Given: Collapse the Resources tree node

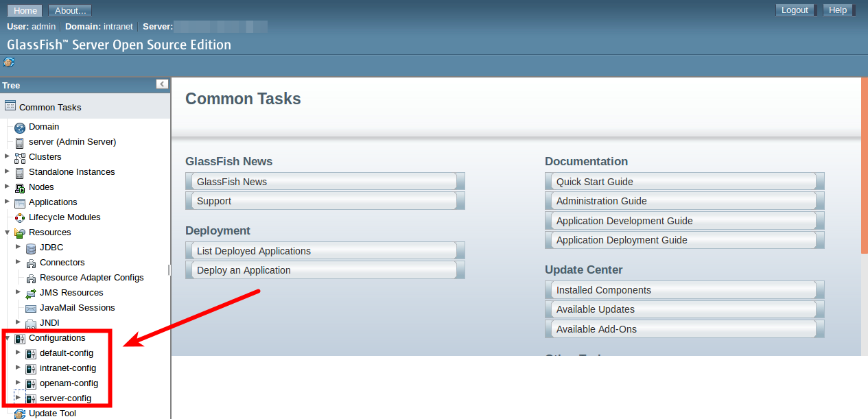Looking at the screenshot, I should [7, 232].
